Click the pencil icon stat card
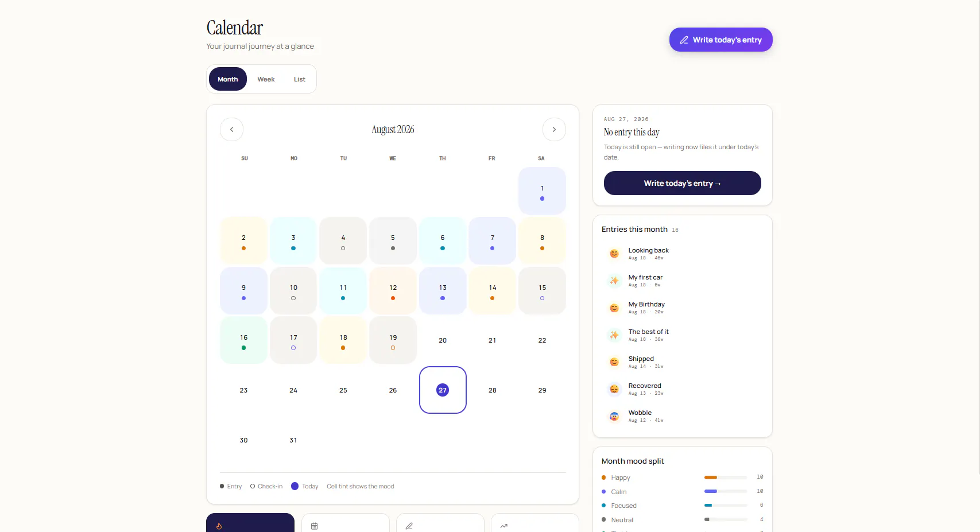This screenshot has height=532, width=980. [440, 523]
